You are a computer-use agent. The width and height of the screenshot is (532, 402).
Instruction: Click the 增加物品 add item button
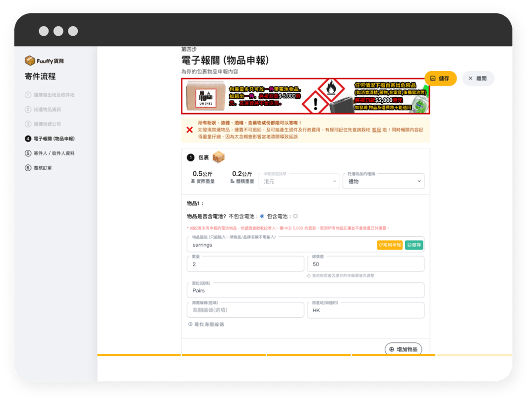pos(403,349)
